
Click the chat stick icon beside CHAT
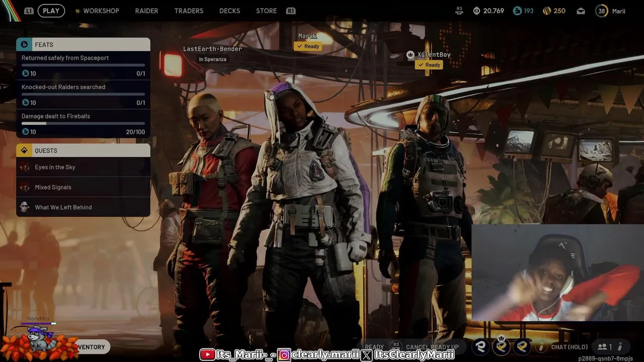click(x=541, y=347)
